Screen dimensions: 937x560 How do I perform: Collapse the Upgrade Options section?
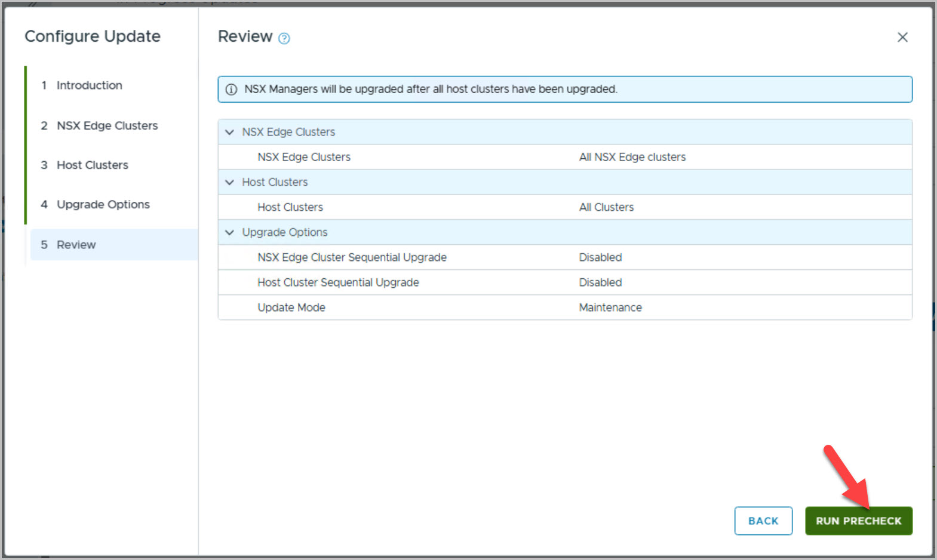[x=229, y=232]
